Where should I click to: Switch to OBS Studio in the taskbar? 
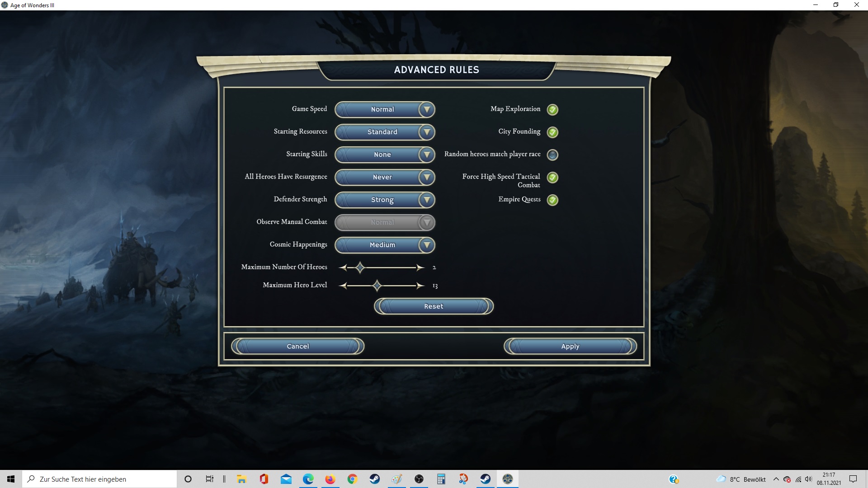[419, 479]
